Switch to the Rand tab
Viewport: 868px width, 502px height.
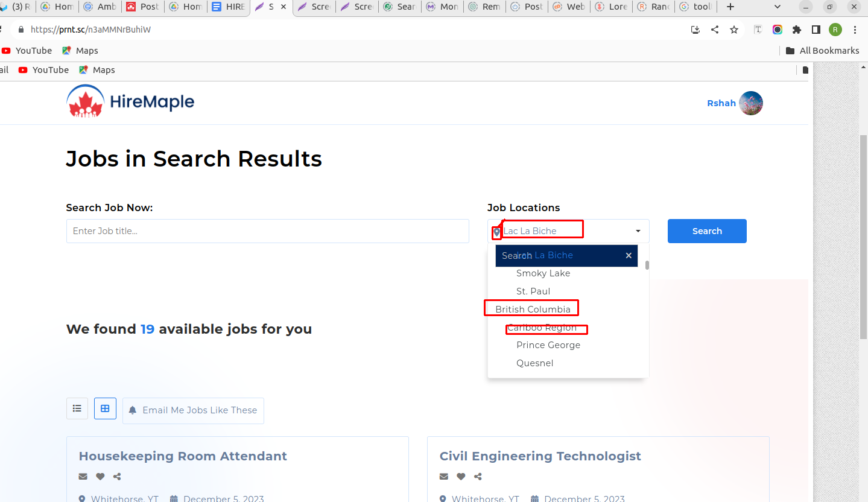653,7
